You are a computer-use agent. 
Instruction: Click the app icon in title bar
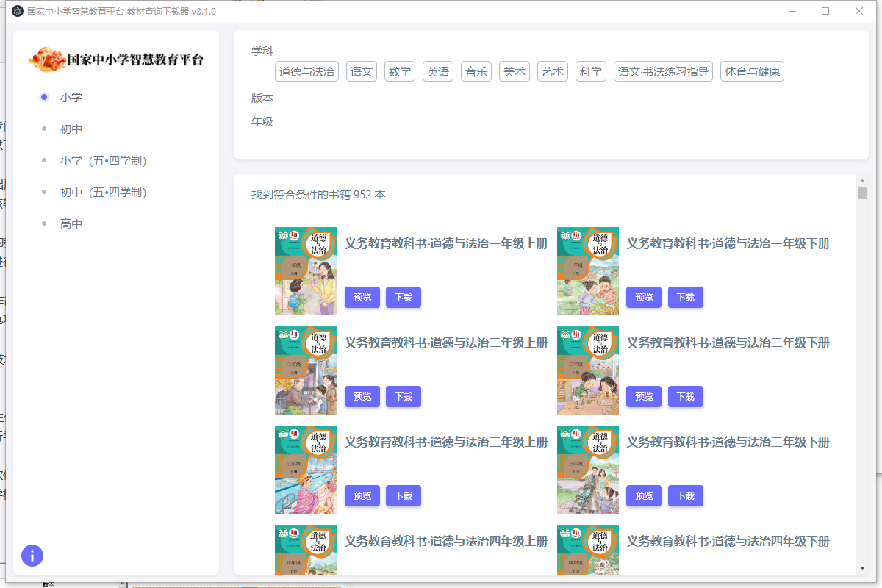coord(18,11)
